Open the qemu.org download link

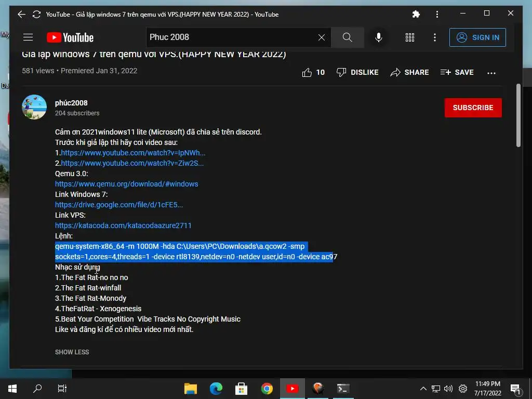(127, 184)
